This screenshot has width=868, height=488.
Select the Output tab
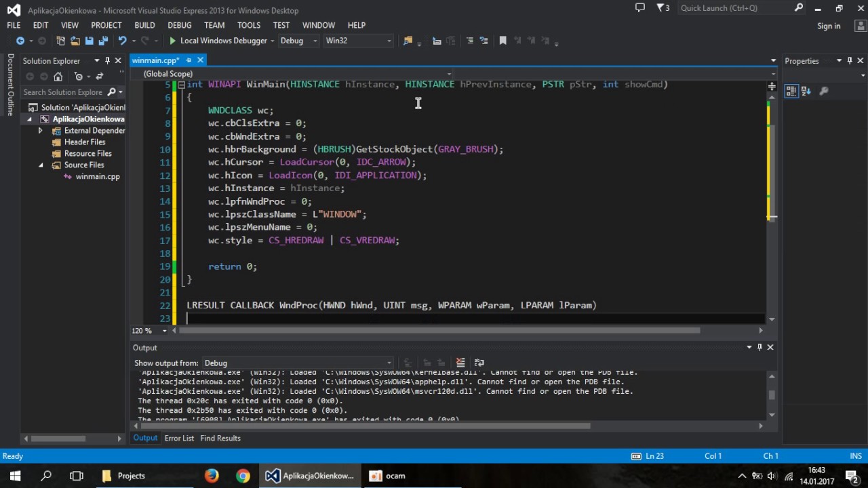coord(145,439)
